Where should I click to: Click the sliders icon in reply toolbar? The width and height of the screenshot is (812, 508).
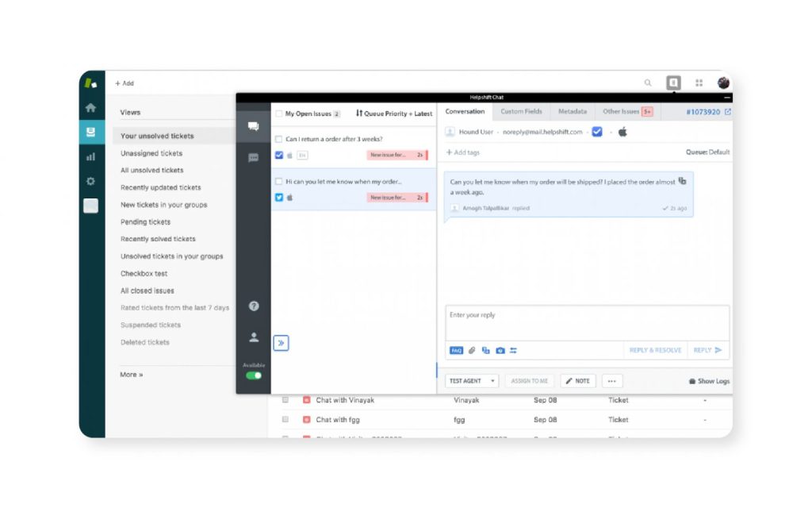(513, 350)
